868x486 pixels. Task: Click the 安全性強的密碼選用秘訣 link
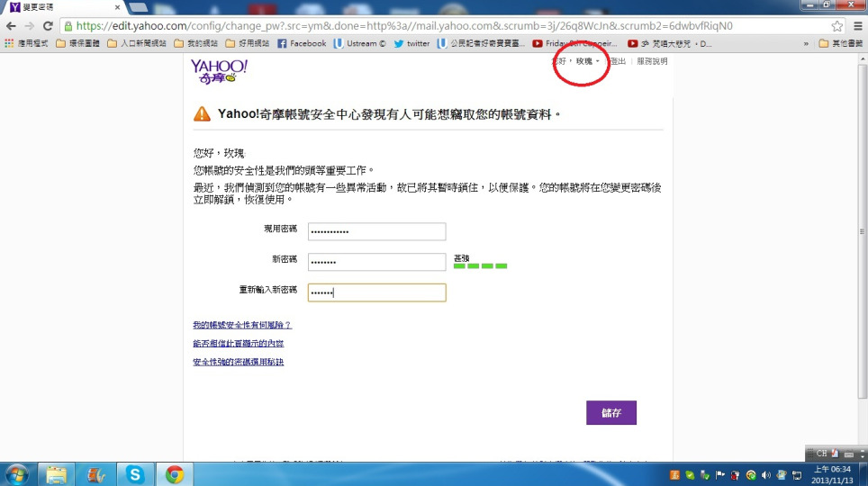click(238, 362)
